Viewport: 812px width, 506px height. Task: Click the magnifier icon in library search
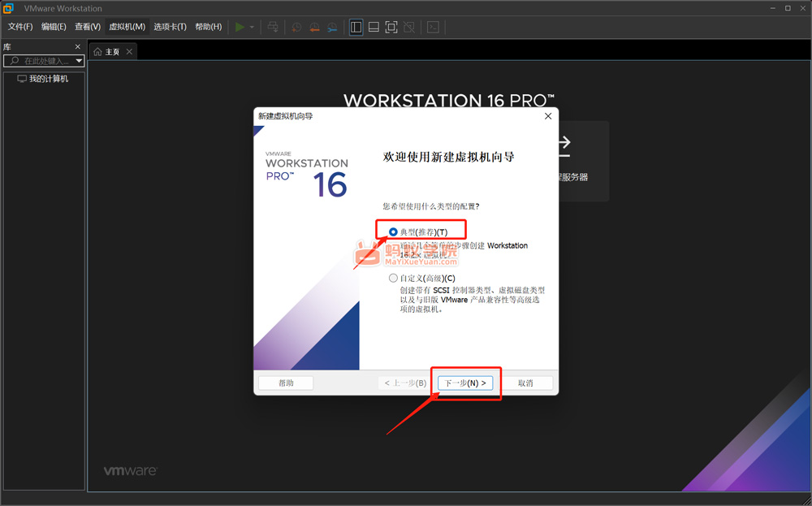tap(15, 61)
